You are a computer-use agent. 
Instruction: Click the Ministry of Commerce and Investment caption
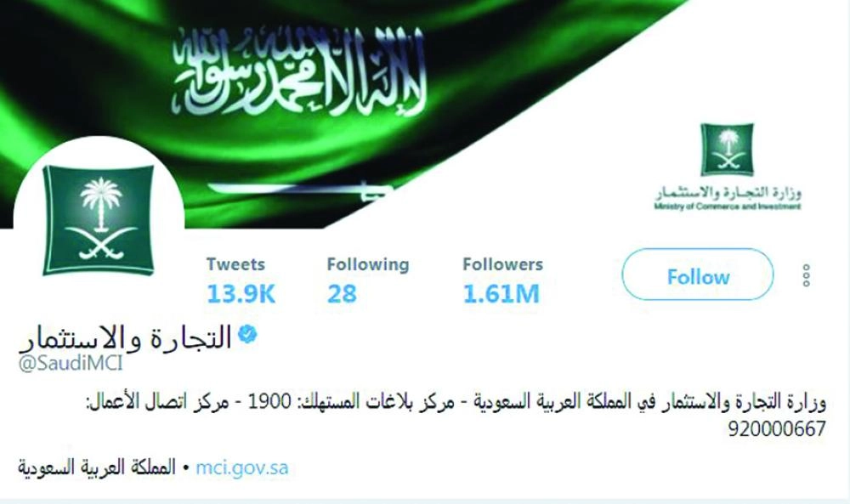pyautogui.click(x=728, y=207)
